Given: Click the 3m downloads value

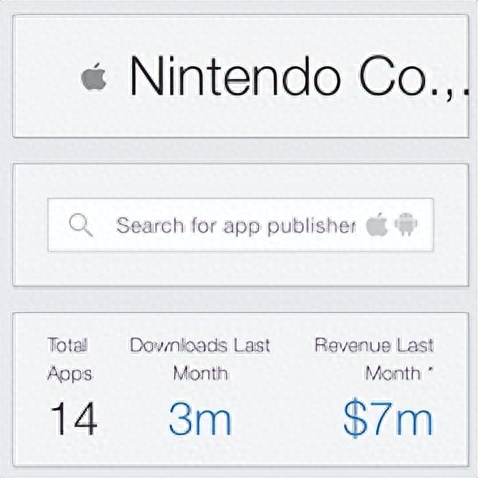Looking at the screenshot, I should point(200,418).
